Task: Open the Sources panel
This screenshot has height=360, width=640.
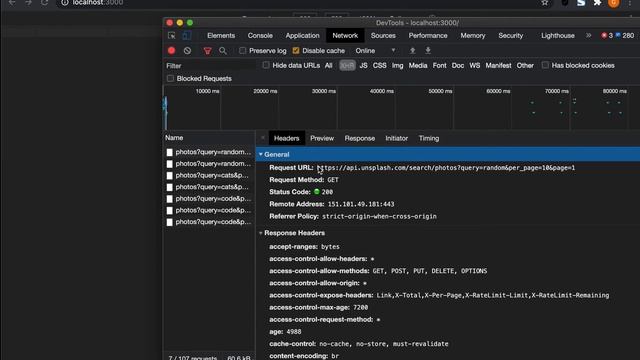Action: pos(383,36)
